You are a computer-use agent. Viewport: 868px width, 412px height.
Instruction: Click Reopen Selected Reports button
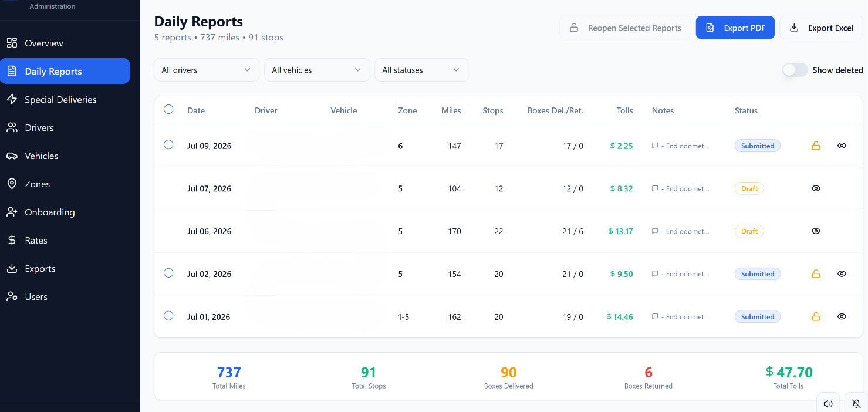[625, 28]
